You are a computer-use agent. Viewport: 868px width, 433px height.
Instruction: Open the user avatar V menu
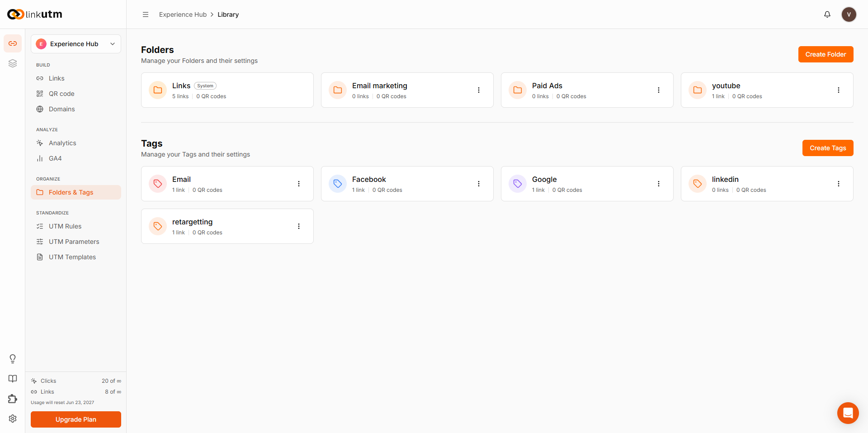pyautogui.click(x=849, y=14)
